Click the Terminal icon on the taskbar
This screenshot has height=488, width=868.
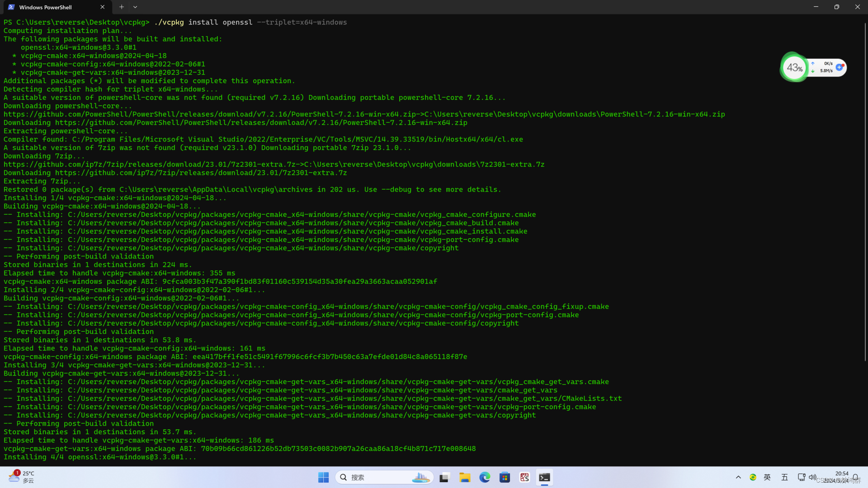coord(544,478)
